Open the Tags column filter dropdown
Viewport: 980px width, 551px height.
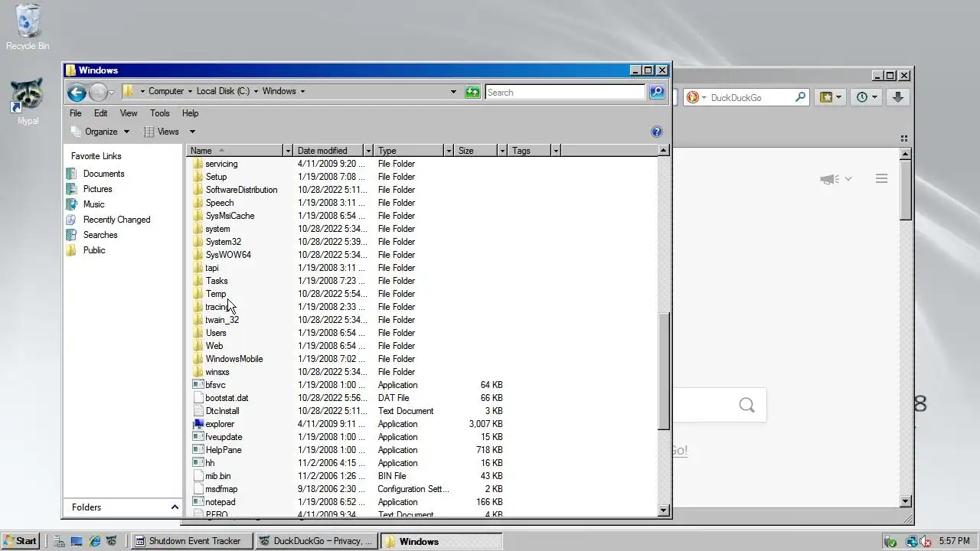coord(556,151)
